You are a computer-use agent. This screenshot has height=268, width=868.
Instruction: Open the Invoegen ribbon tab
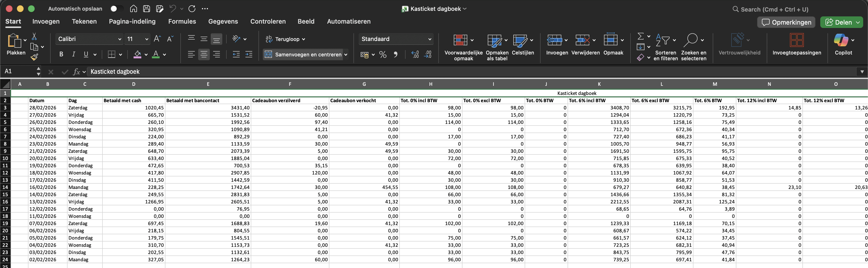coord(46,21)
